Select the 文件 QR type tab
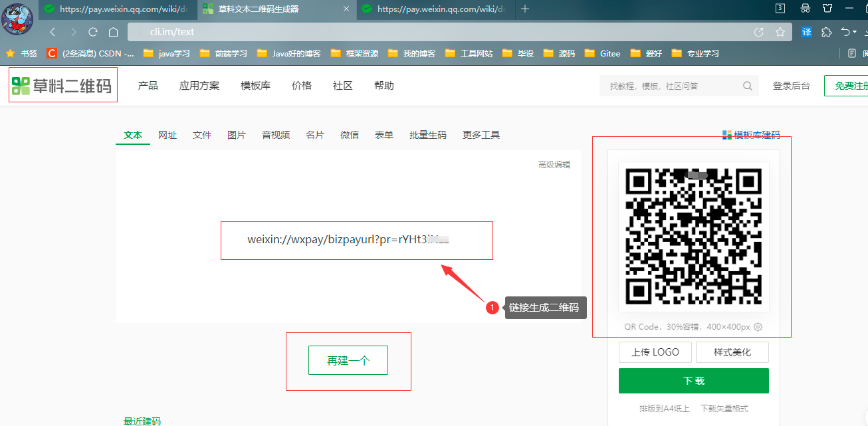868x426 pixels. pyautogui.click(x=202, y=135)
